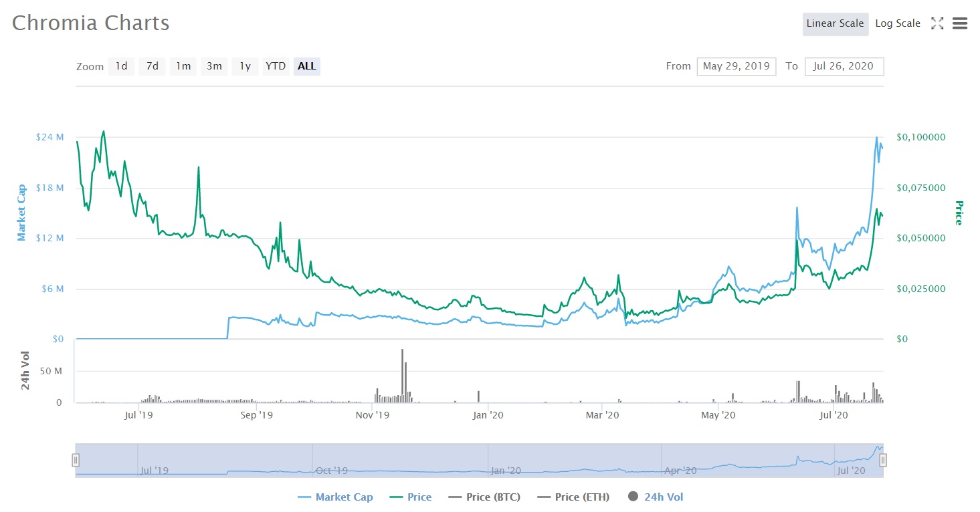Click the Chromia Charts heading
Image resolution: width=980 pixels, height=512 pixels.
[x=91, y=23]
